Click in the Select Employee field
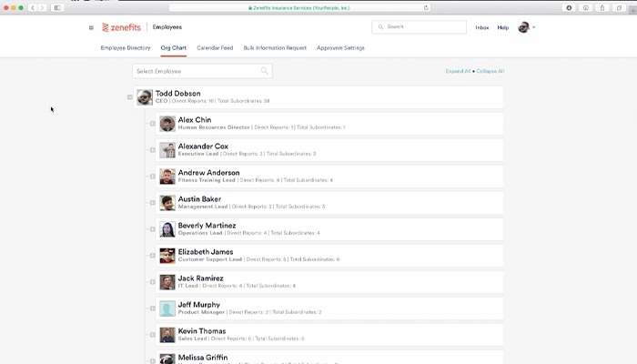The height and width of the screenshot is (364, 637). pyautogui.click(x=202, y=71)
